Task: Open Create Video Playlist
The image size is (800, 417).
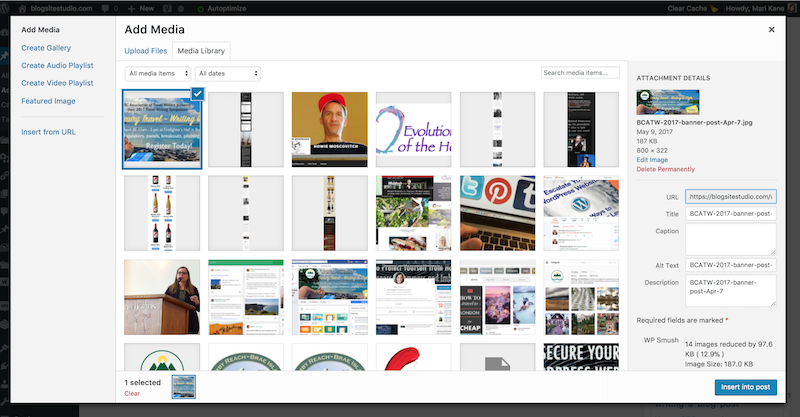Action: point(57,83)
